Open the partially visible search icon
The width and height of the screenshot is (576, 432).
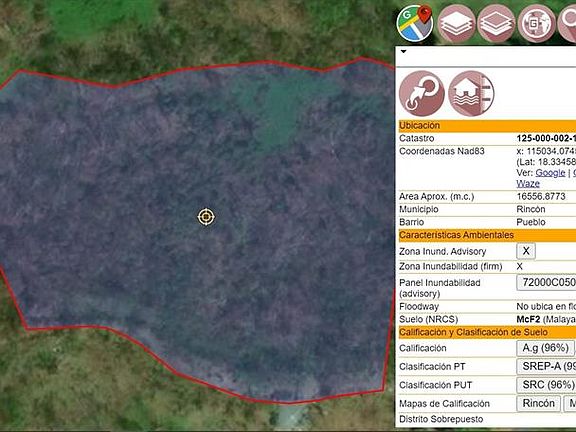(x=567, y=24)
